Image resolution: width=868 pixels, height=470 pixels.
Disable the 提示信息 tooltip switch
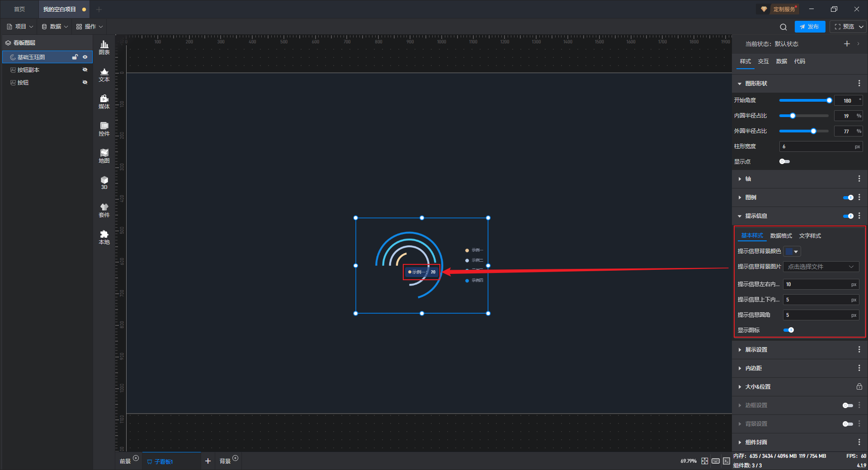pos(849,216)
